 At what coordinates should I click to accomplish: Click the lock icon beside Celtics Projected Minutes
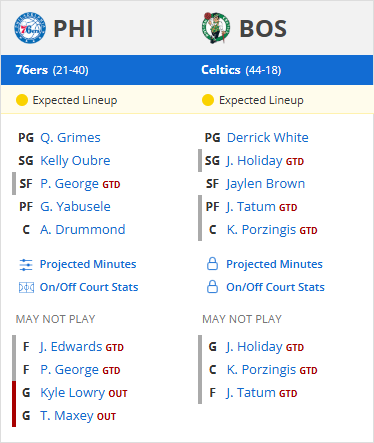click(212, 264)
